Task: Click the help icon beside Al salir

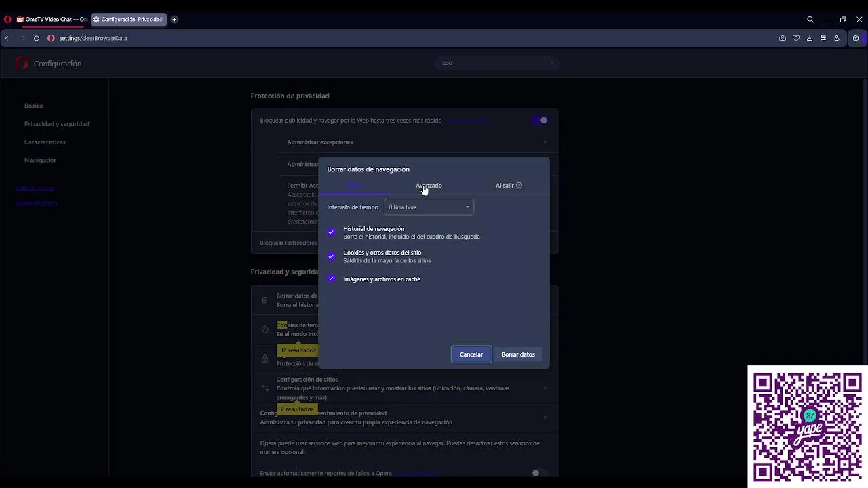Action: pos(519,186)
